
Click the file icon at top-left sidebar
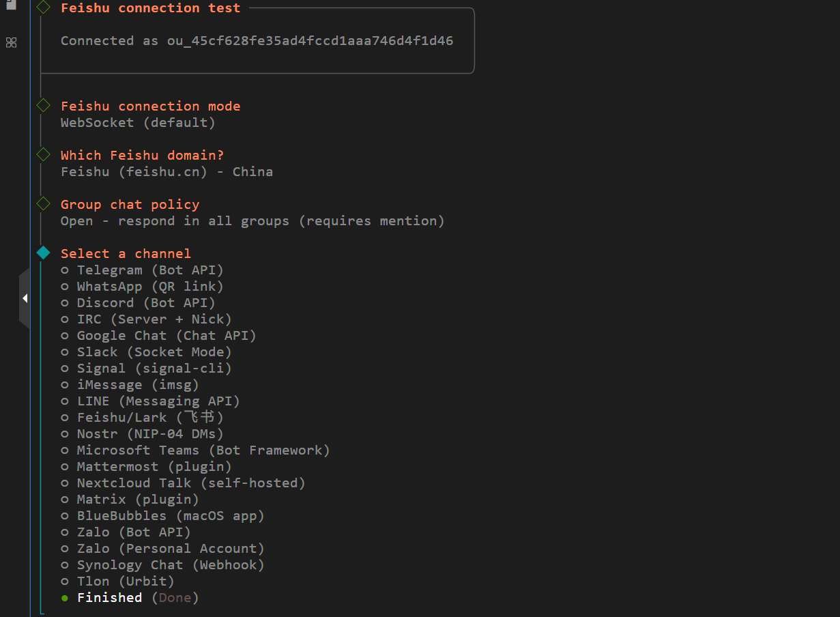11,4
